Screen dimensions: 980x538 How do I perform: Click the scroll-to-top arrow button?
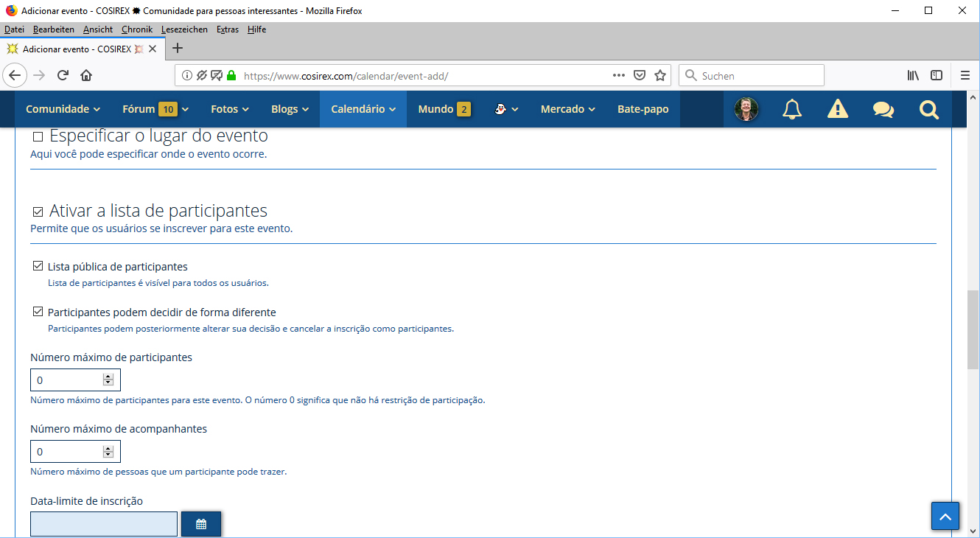[x=945, y=516]
